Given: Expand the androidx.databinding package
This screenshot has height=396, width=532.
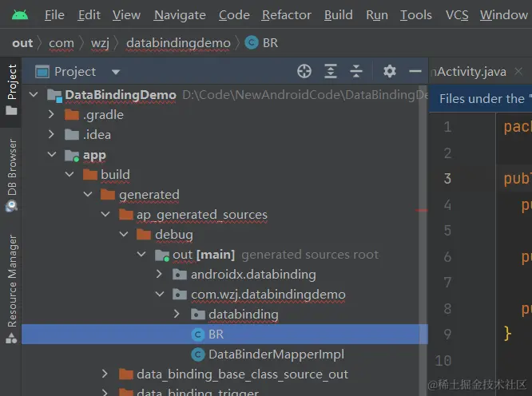Looking at the screenshot, I should [159, 274].
